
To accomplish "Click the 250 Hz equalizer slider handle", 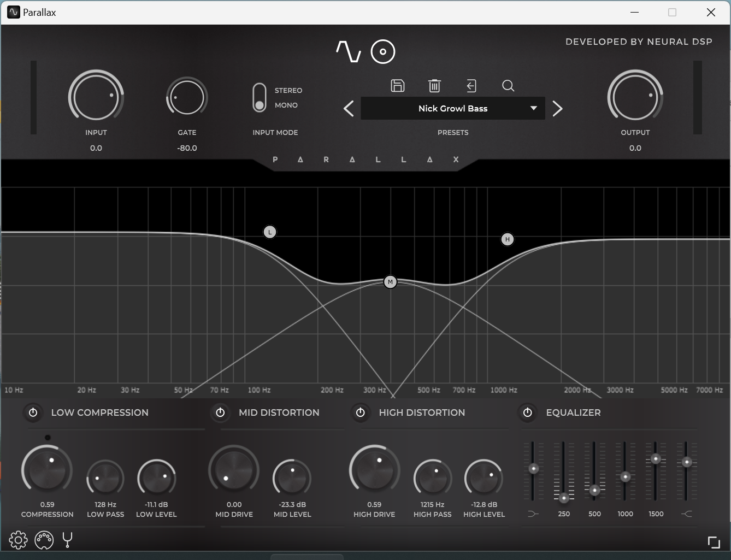I will [564, 498].
